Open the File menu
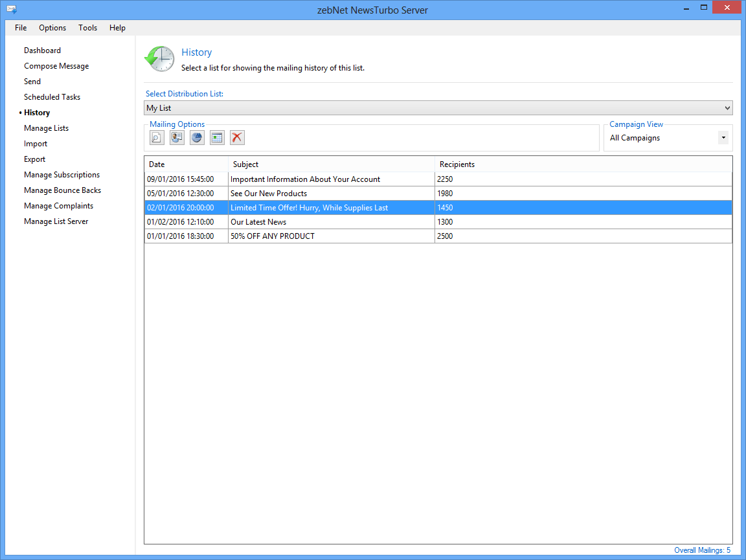This screenshot has width=746, height=560. (x=21, y=28)
